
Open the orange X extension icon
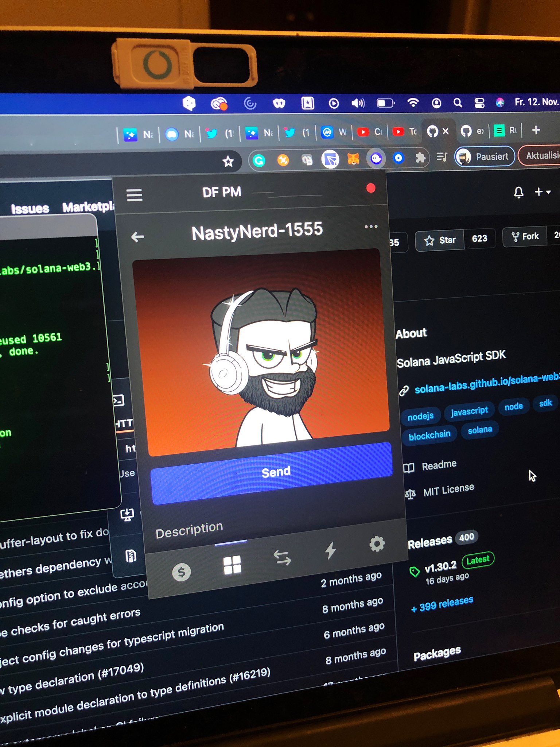pyautogui.click(x=283, y=160)
